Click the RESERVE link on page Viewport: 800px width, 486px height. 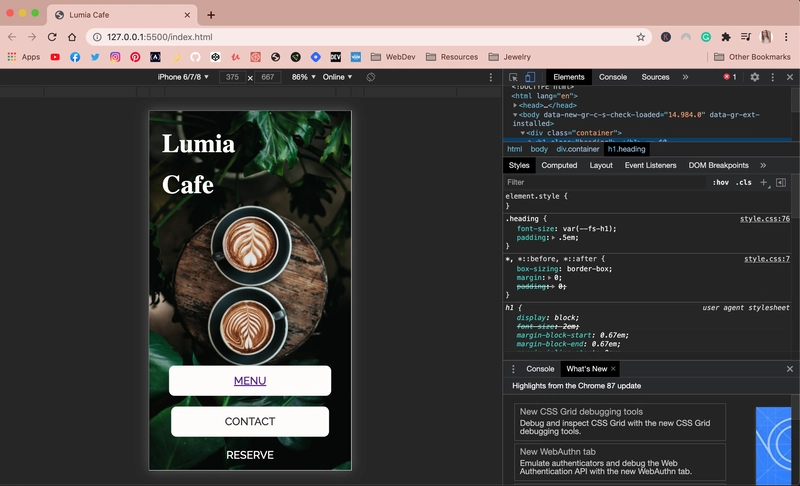pyautogui.click(x=250, y=455)
